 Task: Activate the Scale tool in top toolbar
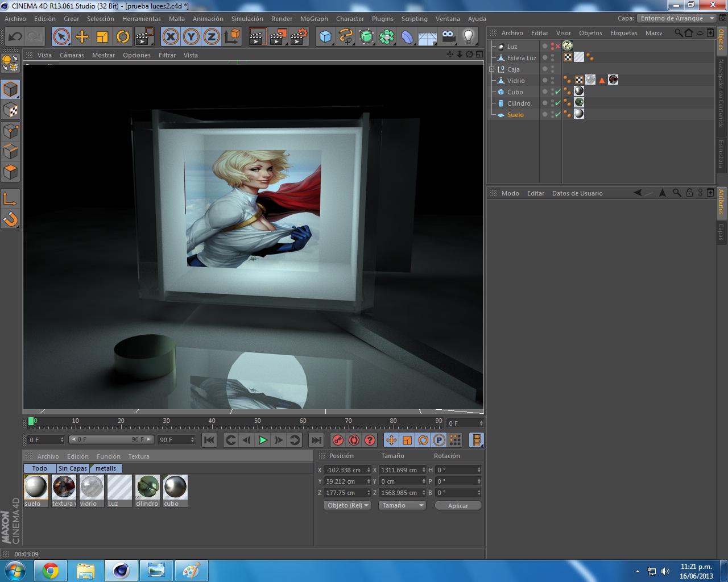102,37
